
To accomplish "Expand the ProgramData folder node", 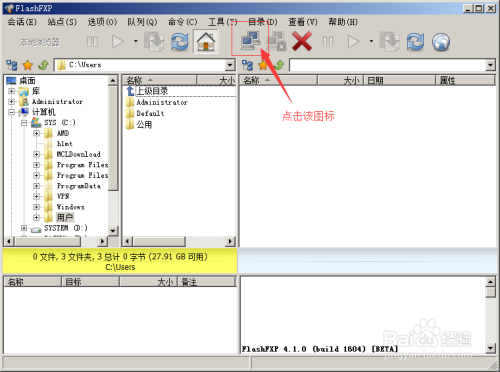I will [36, 186].
